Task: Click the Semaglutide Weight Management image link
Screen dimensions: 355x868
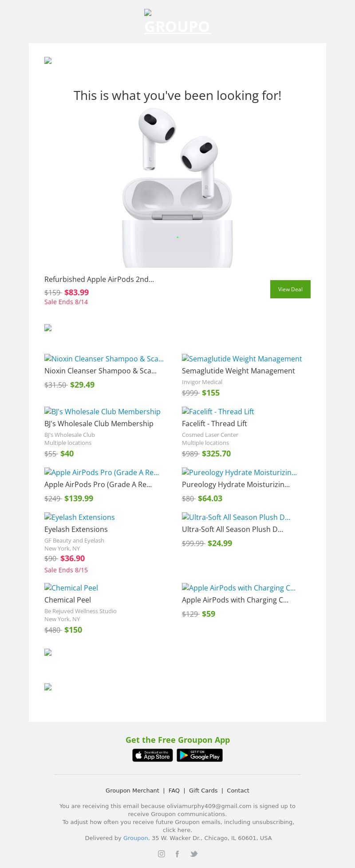Action: [x=242, y=359]
